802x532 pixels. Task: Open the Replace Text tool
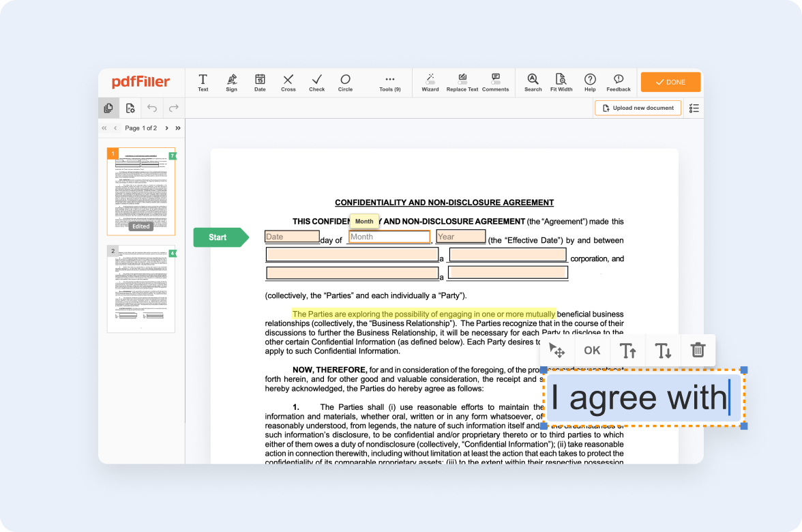pyautogui.click(x=462, y=82)
